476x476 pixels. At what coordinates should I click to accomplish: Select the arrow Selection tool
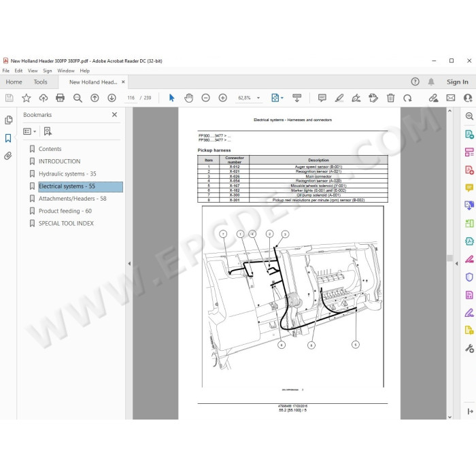pyautogui.click(x=171, y=98)
